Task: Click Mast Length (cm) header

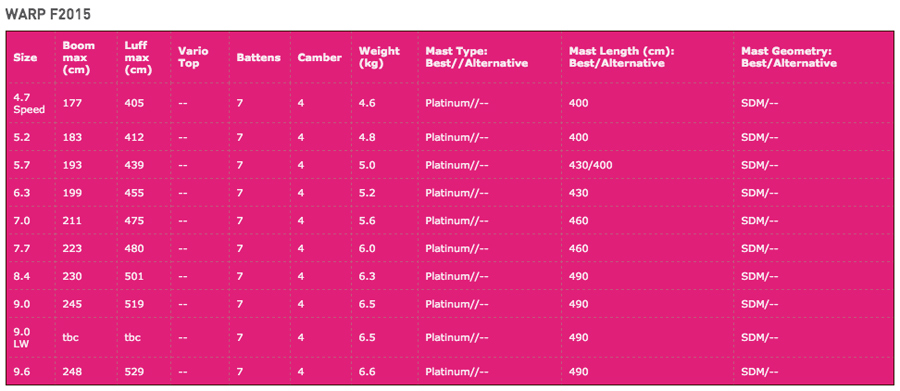Action: pyautogui.click(x=621, y=57)
